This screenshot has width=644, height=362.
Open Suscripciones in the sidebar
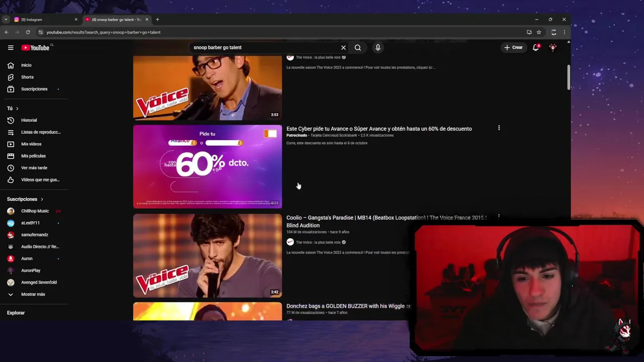[34, 89]
